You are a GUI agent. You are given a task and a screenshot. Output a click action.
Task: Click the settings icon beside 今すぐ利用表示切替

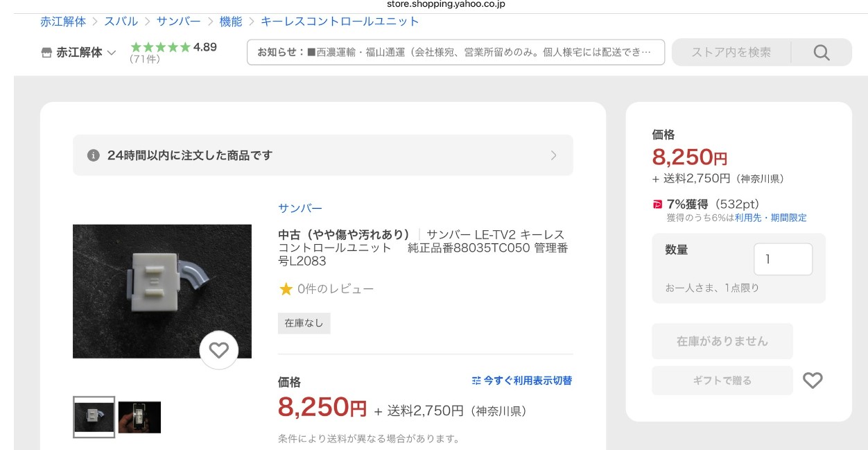pyautogui.click(x=477, y=380)
